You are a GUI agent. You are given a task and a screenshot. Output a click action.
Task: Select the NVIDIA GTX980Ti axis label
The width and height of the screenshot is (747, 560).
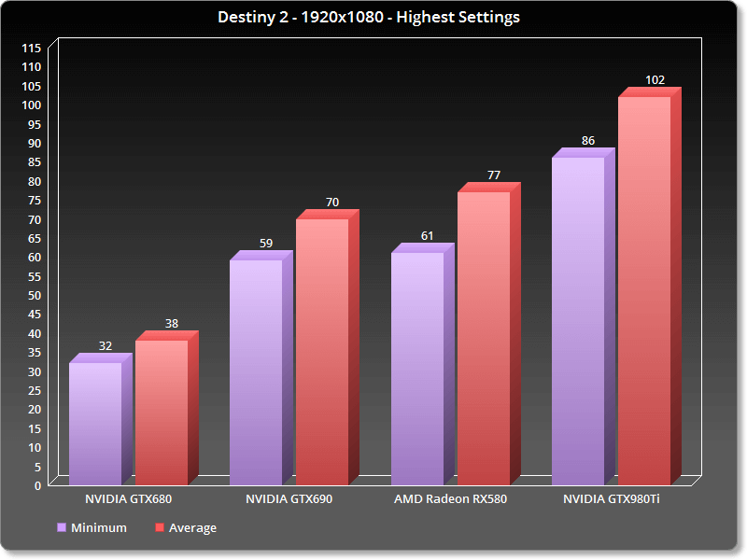(612, 499)
